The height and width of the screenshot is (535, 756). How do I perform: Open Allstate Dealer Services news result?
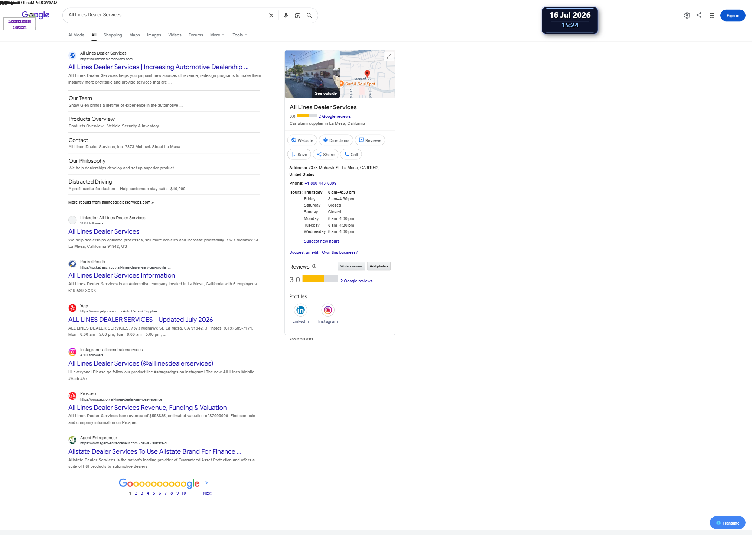(x=155, y=451)
